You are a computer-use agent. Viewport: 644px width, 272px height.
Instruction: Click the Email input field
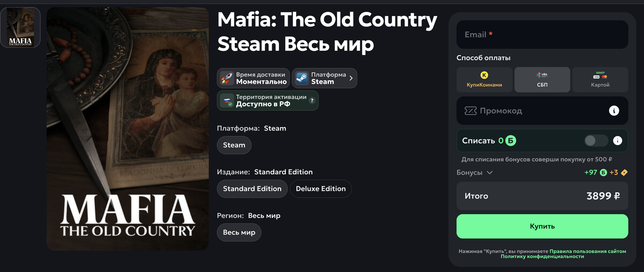[542, 35]
